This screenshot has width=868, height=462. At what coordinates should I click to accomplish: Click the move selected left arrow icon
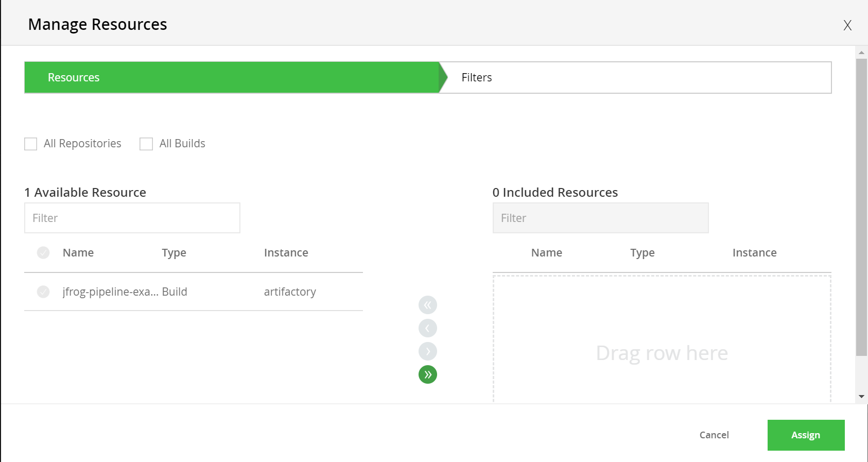(428, 328)
